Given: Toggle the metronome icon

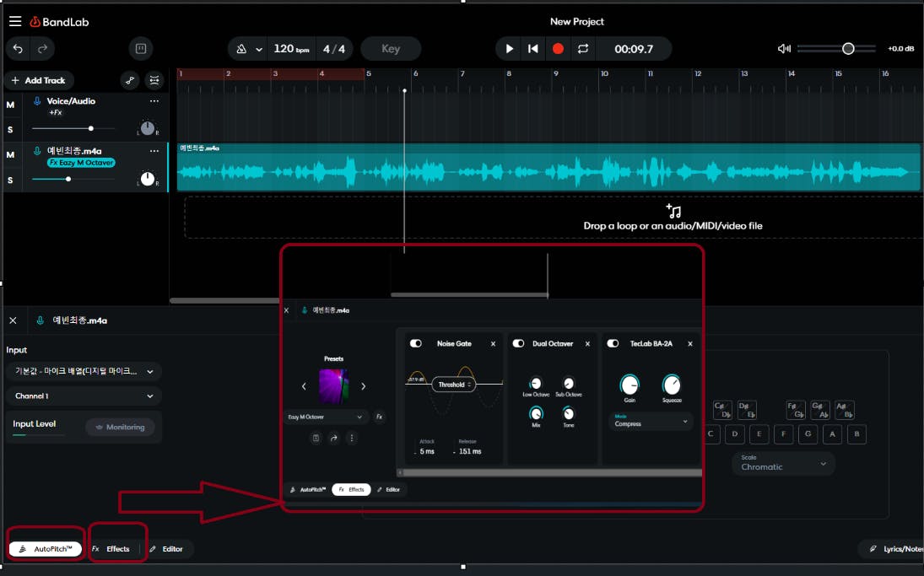Looking at the screenshot, I should [x=240, y=49].
